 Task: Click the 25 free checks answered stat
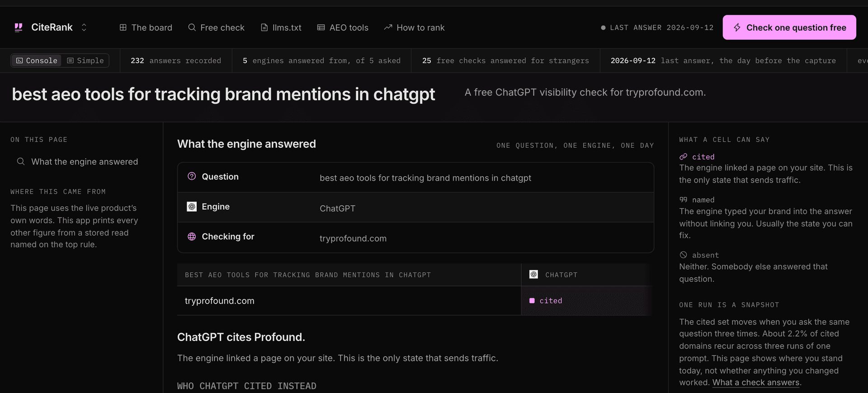tap(505, 61)
